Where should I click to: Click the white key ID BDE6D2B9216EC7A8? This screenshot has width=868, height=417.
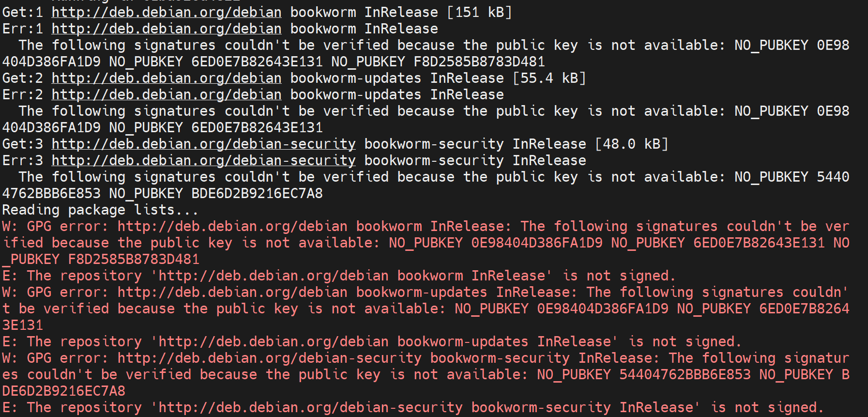(257, 193)
